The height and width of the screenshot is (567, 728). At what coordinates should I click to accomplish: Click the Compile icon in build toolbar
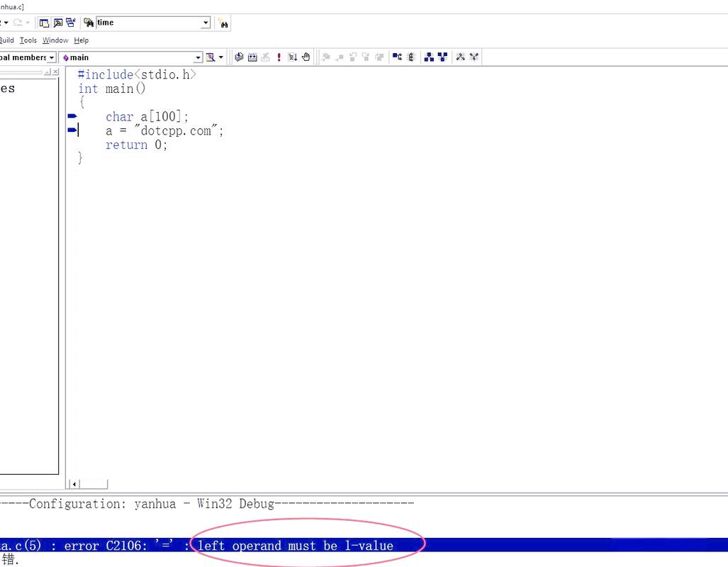click(239, 57)
